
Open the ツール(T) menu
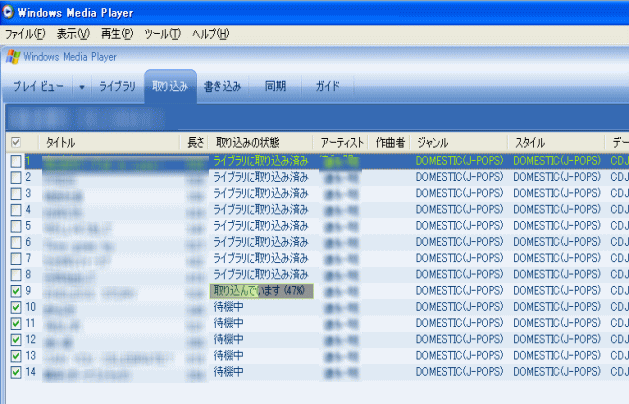pyautogui.click(x=162, y=34)
